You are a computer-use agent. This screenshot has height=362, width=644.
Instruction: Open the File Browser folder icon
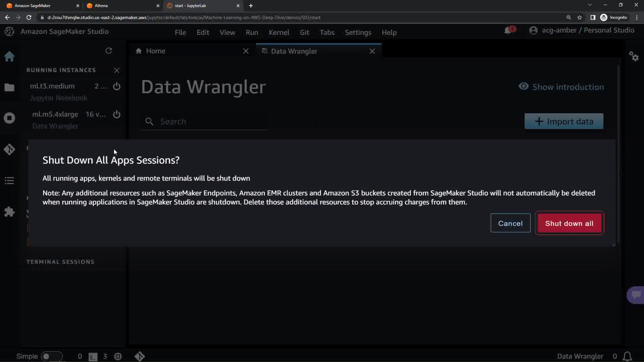(9, 87)
